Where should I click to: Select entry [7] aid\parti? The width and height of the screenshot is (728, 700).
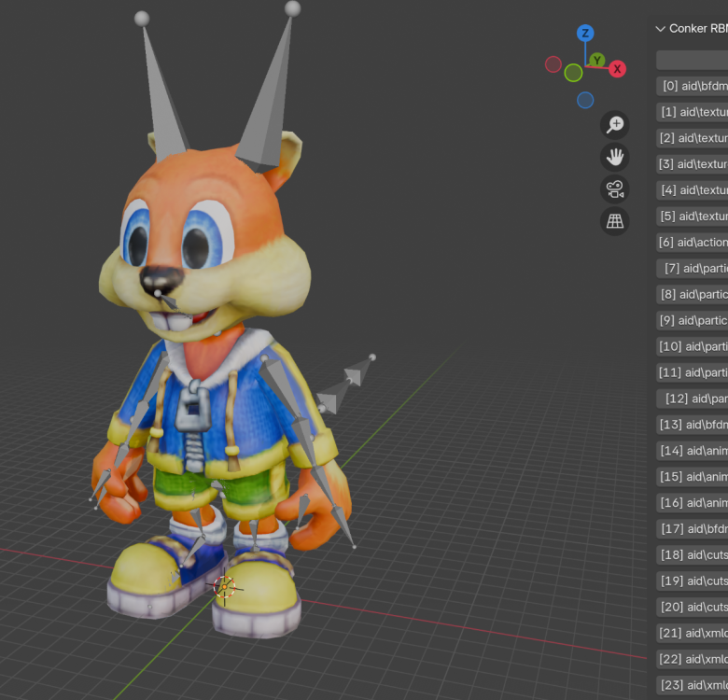(x=692, y=268)
